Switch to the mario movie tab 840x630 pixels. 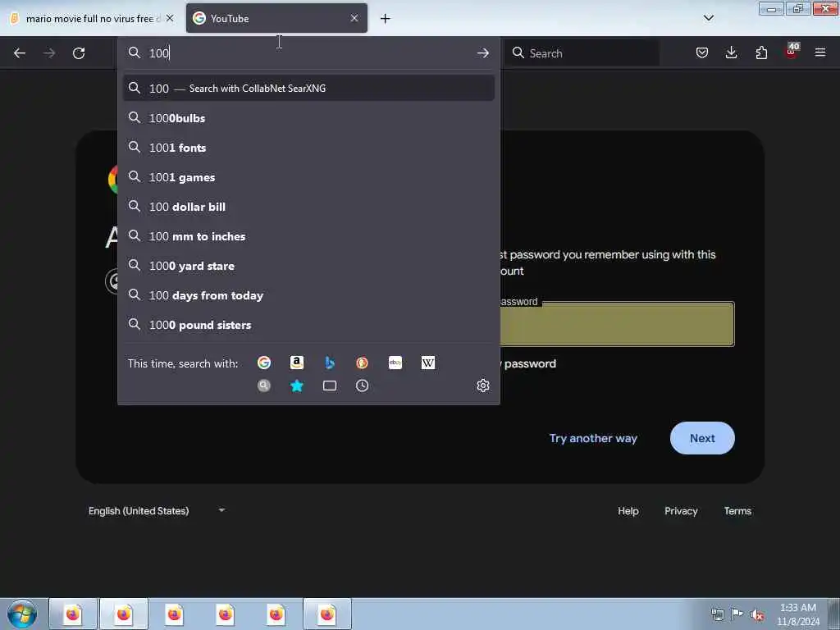(x=91, y=18)
